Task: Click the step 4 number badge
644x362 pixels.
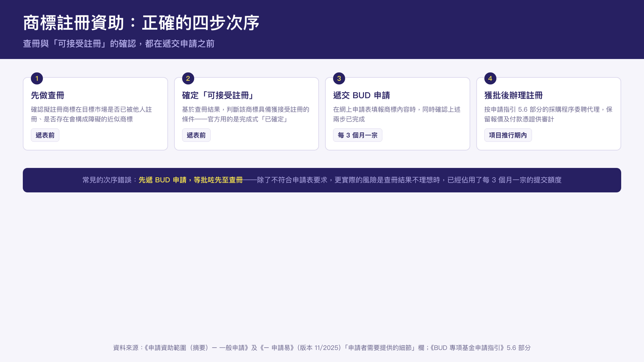Action: pos(490,78)
